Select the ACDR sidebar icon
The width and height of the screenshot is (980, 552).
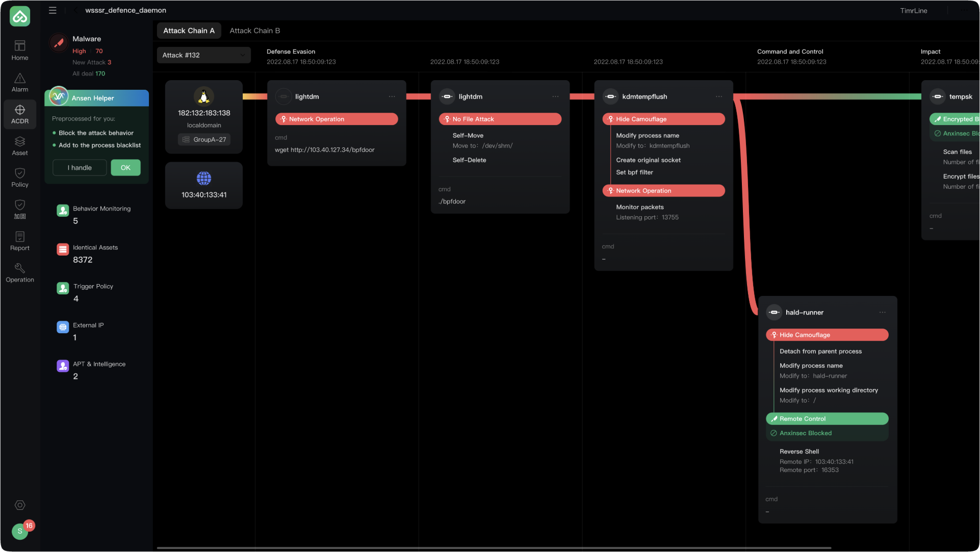[x=20, y=114]
